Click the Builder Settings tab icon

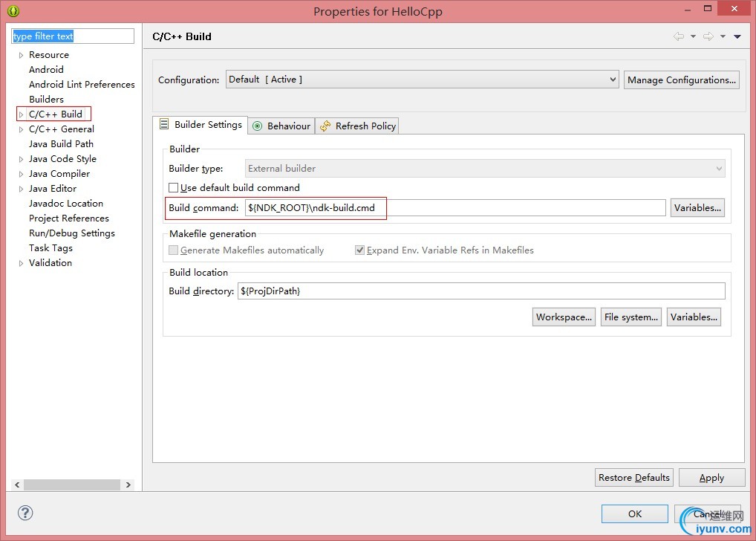pos(164,125)
